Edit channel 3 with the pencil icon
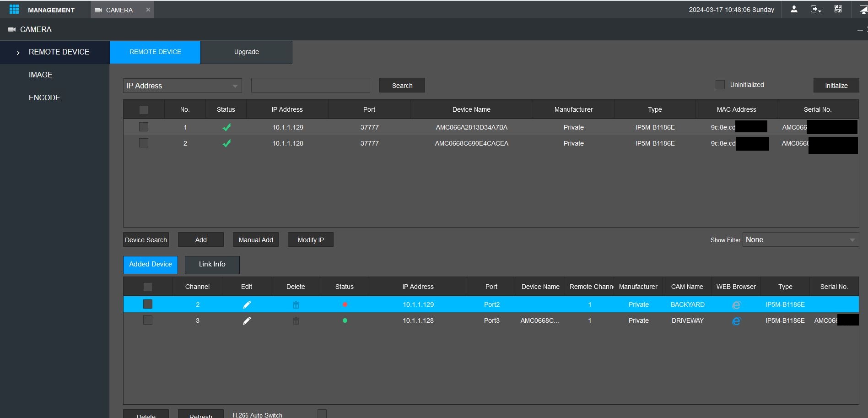Image resolution: width=868 pixels, height=418 pixels. [x=247, y=320]
